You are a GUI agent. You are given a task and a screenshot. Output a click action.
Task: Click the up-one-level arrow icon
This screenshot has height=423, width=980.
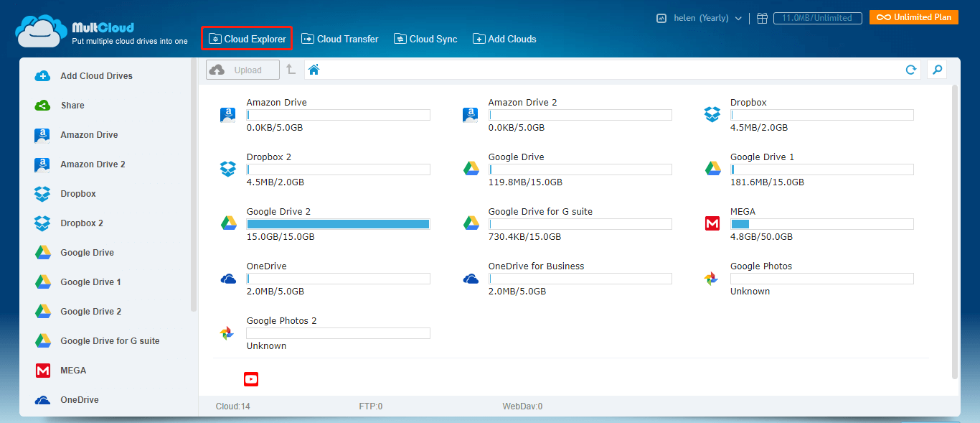pyautogui.click(x=291, y=70)
